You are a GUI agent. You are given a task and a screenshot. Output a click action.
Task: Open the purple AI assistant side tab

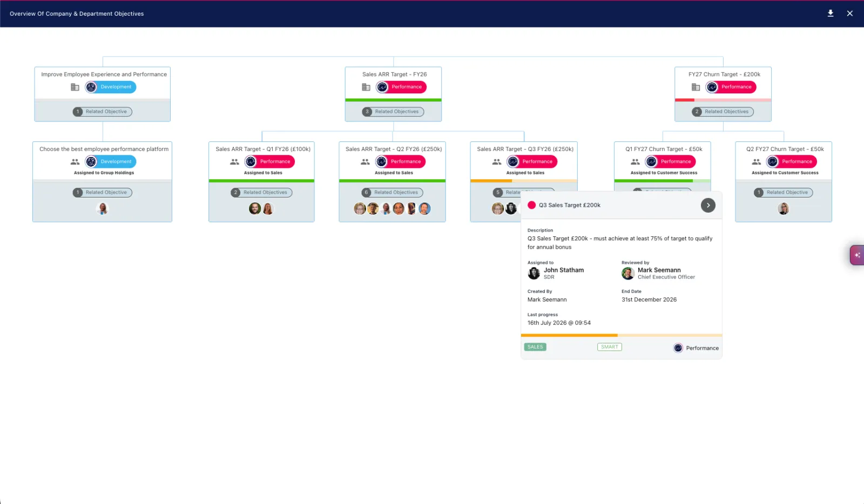click(857, 255)
